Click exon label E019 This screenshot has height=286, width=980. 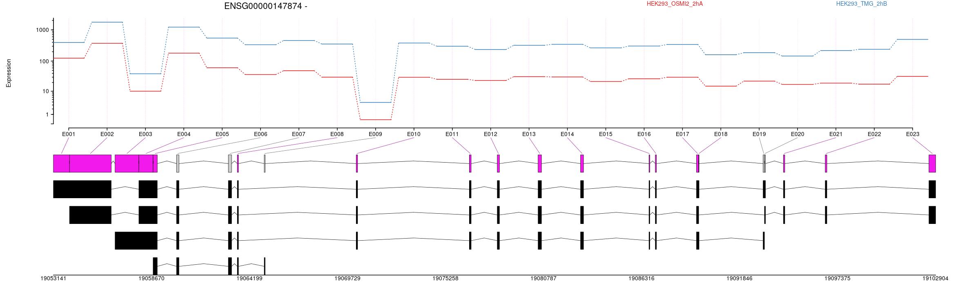point(759,134)
